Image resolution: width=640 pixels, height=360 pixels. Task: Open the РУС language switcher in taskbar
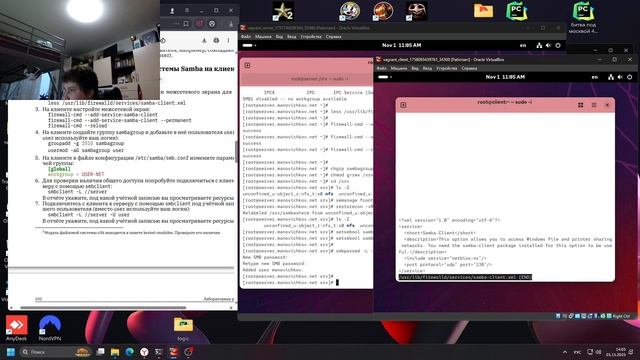coord(578,352)
